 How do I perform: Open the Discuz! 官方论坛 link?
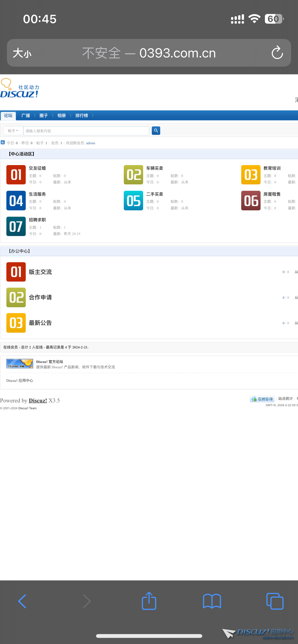[50, 362]
